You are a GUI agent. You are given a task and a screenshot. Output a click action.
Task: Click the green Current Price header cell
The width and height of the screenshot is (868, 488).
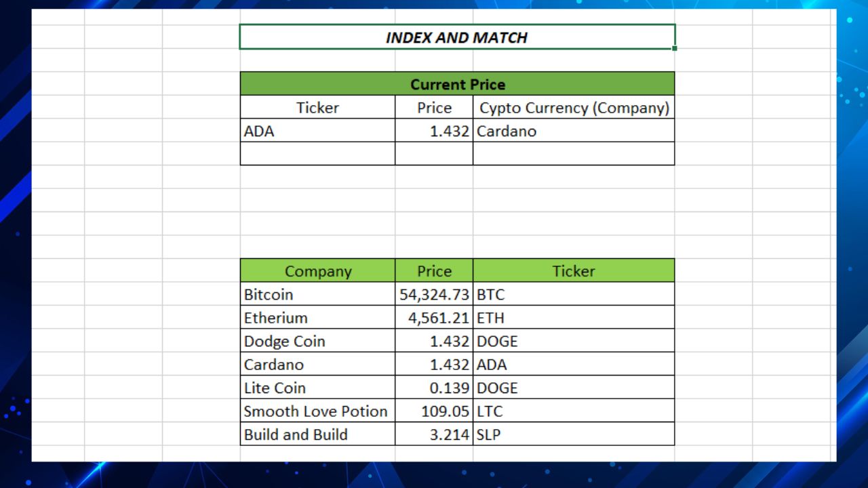457,84
